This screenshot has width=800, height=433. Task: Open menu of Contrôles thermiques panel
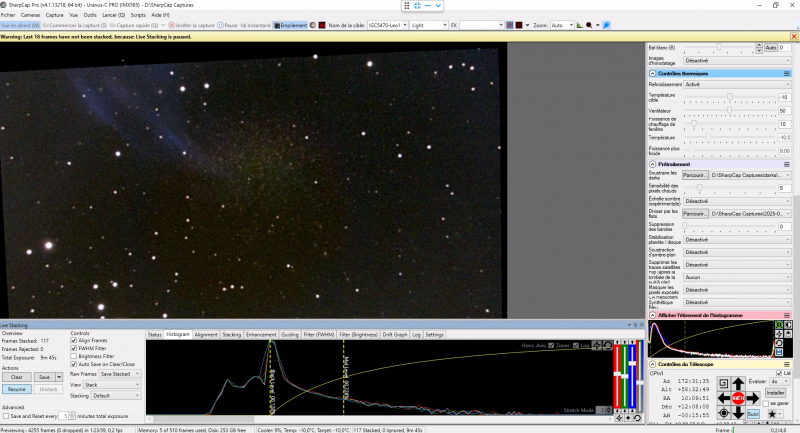787,73
